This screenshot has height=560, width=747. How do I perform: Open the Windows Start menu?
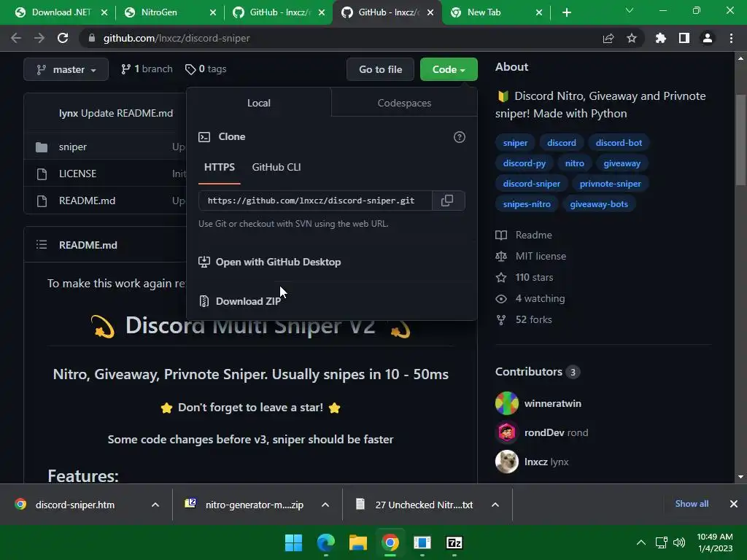click(293, 542)
